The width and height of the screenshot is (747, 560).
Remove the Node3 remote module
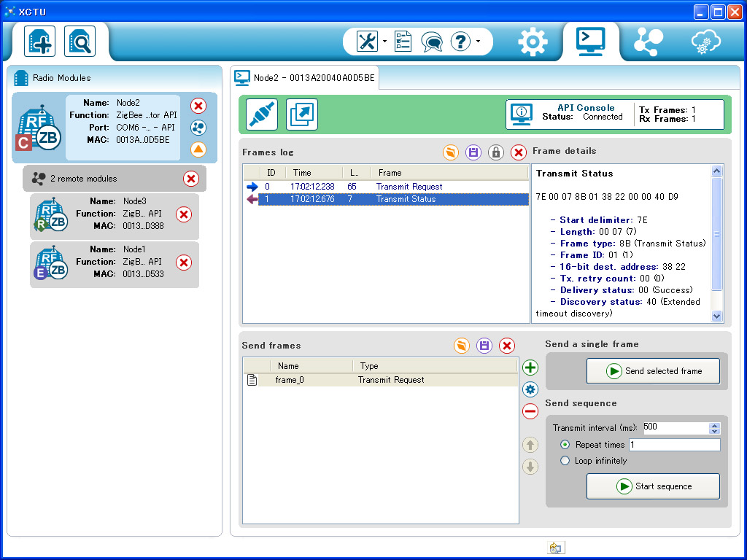183,214
